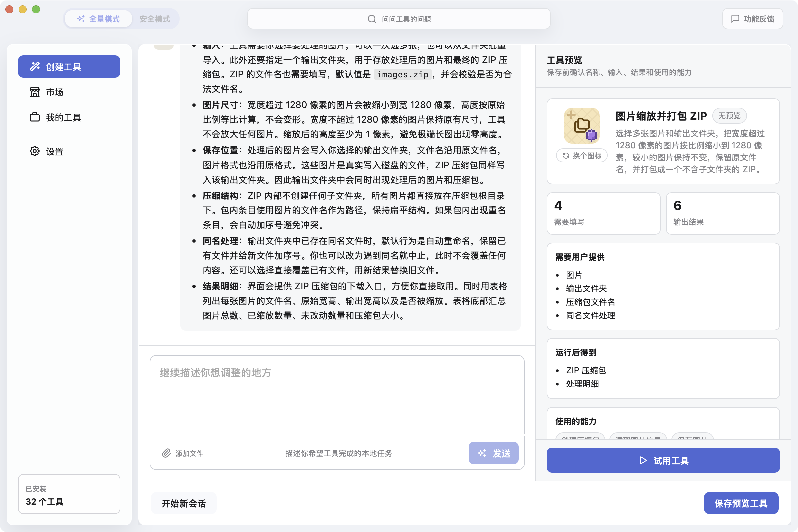Click the magnifier icon in the search bar
This screenshot has height=532, width=798.
(x=372, y=19)
